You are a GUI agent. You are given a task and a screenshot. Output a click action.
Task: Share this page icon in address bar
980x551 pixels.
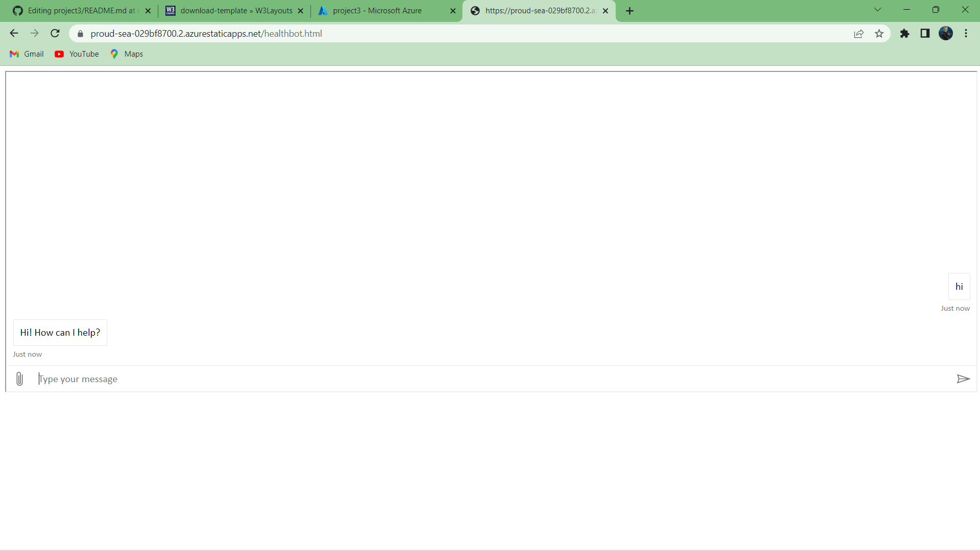tap(859, 34)
